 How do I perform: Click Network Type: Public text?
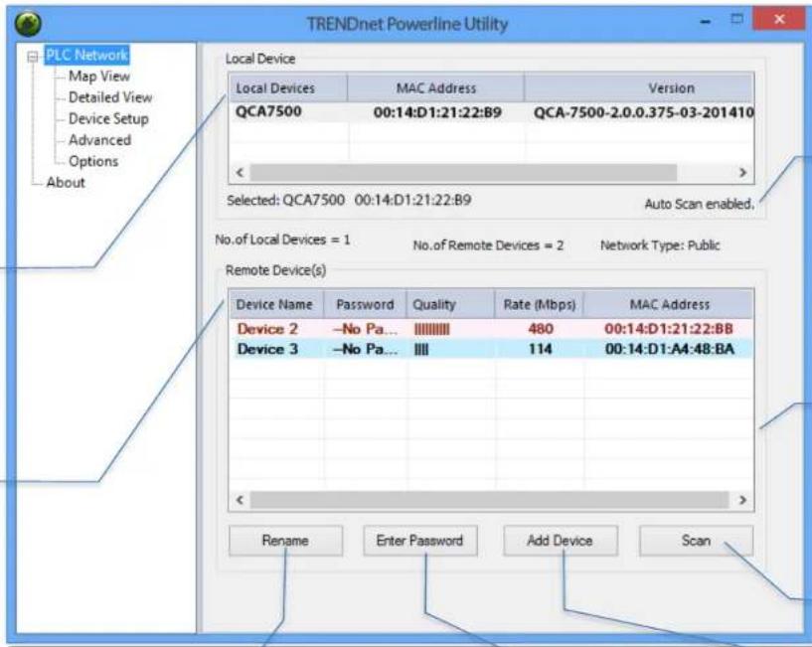point(660,245)
